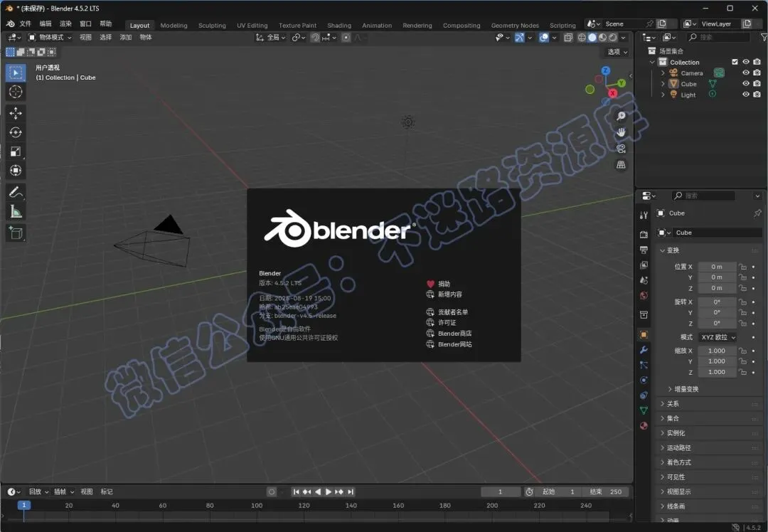Click the Blender logo app menu icon
The width and height of the screenshot is (768, 532).
[10, 23]
